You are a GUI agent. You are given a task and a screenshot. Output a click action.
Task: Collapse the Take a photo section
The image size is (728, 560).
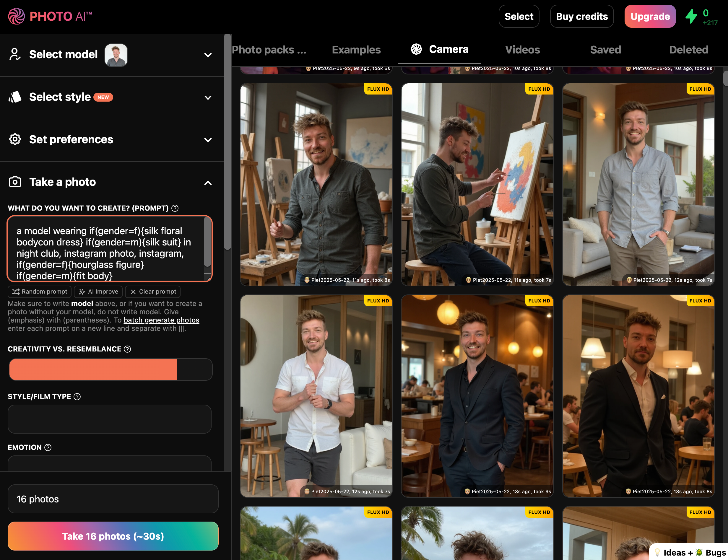(x=208, y=183)
